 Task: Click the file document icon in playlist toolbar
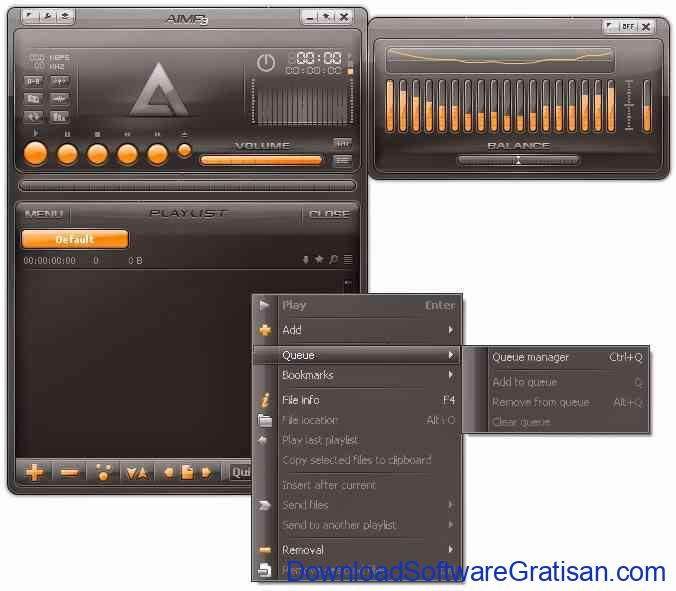tap(187, 472)
